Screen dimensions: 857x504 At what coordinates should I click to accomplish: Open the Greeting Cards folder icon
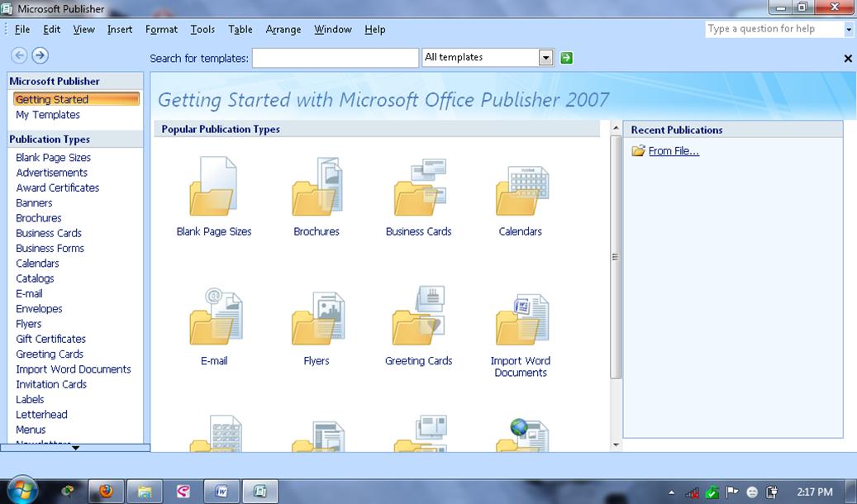[419, 315]
